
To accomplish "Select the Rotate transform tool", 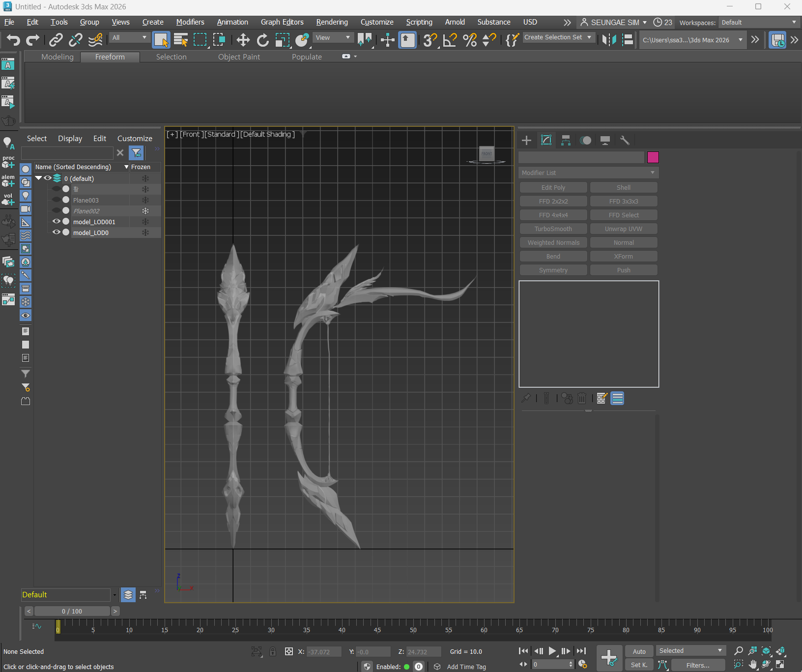I will click(263, 40).
